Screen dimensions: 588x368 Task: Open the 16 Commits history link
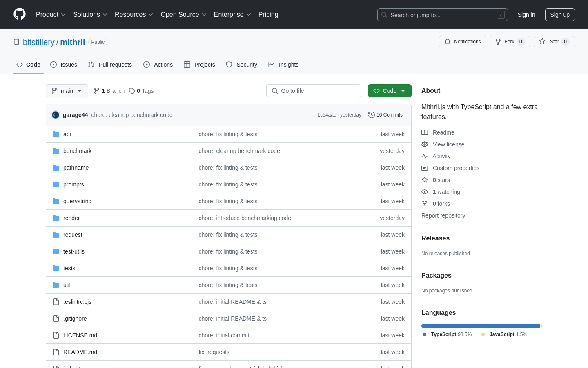pos(385,115)
